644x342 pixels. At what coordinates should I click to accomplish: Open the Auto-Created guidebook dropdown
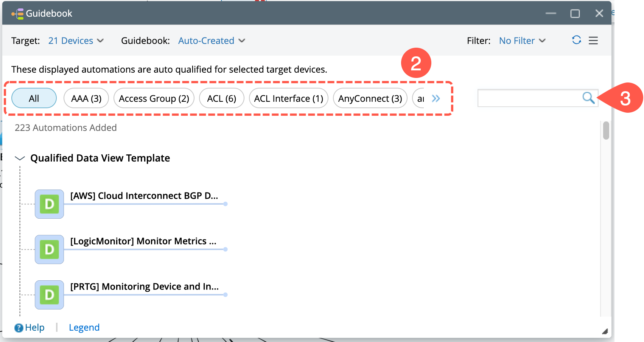(x=212, y=40)
